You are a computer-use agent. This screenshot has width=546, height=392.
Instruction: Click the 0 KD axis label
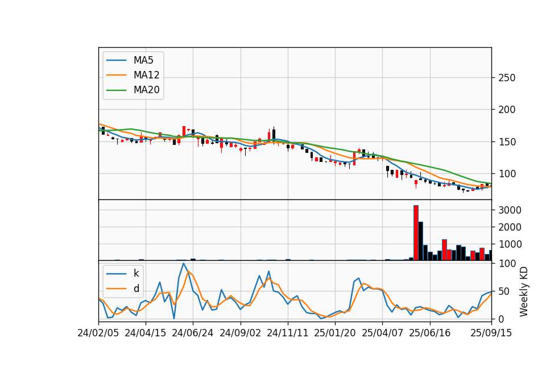point(501,319)
